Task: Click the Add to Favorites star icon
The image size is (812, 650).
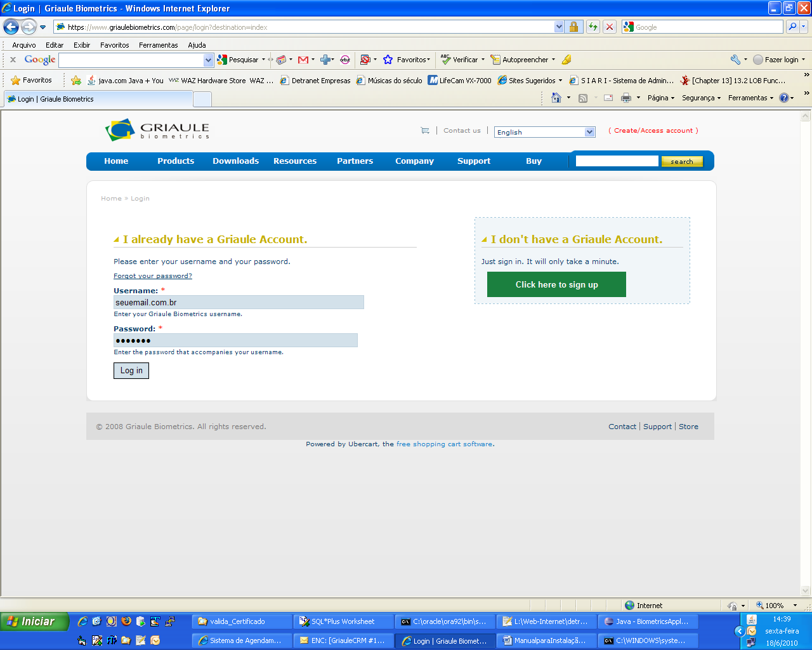Action: (76, 80)
